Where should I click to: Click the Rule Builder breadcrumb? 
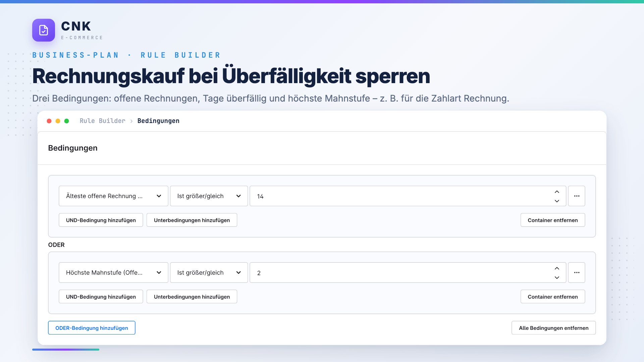pos(102,121)
